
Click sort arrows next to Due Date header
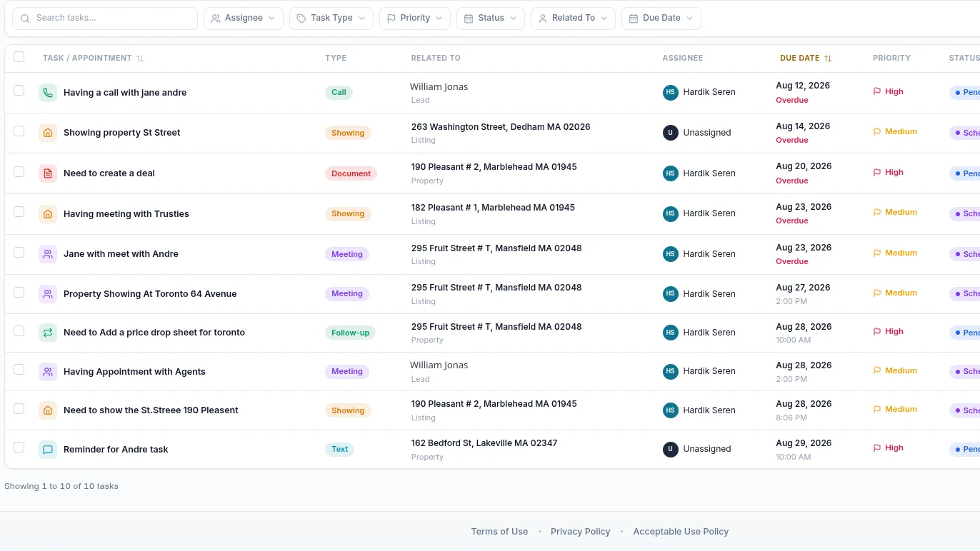tap(827, 59)
